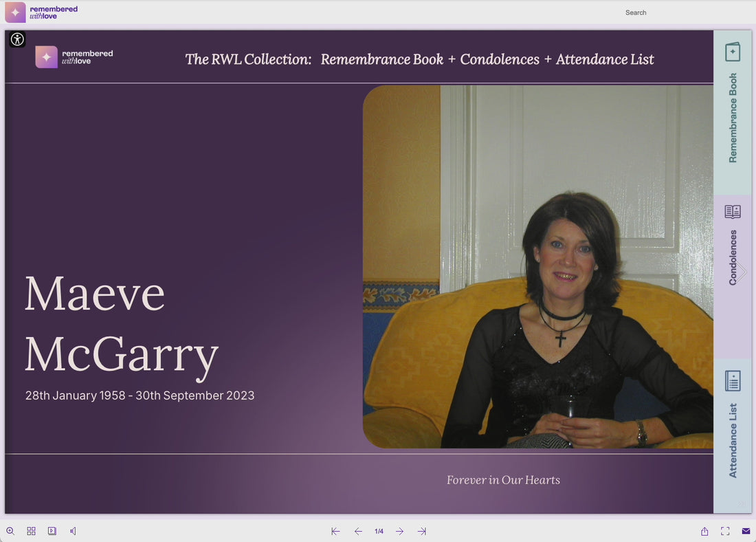The height and width of the screenshot is (542, 756).
Task: Click the top-left Remembered with Love logo
Action: 41,12
